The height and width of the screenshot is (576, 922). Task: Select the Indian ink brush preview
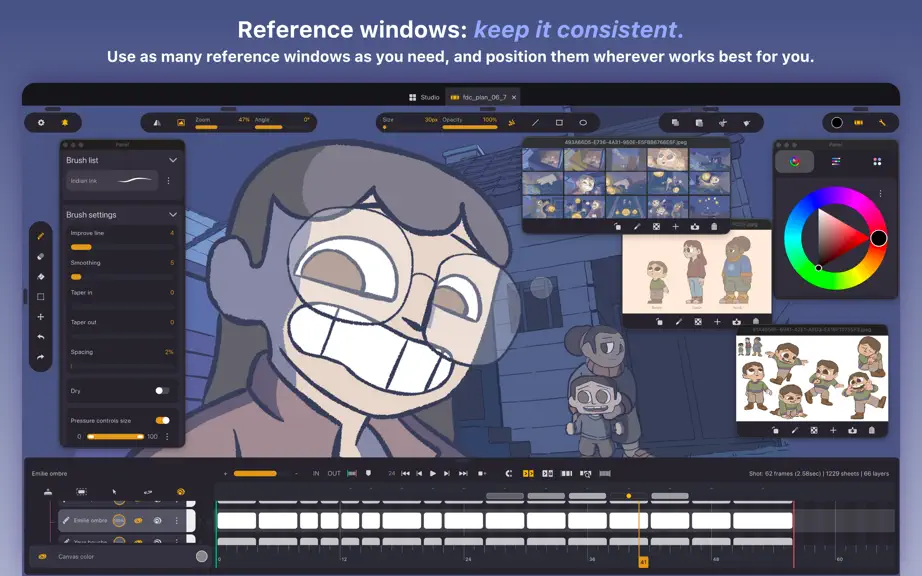tap(112, 181)
